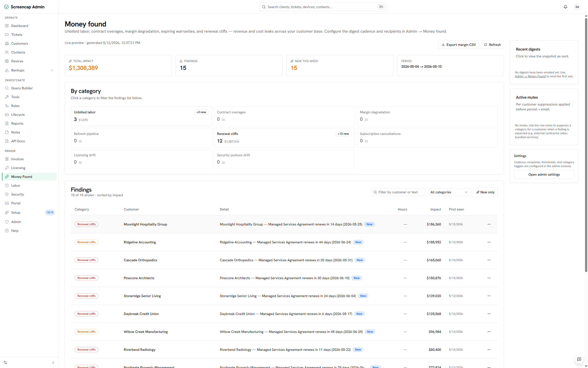This screenshot has height=368, width=588.
Task: Click the Labor clock icon
Action: (x=7, y=185)
